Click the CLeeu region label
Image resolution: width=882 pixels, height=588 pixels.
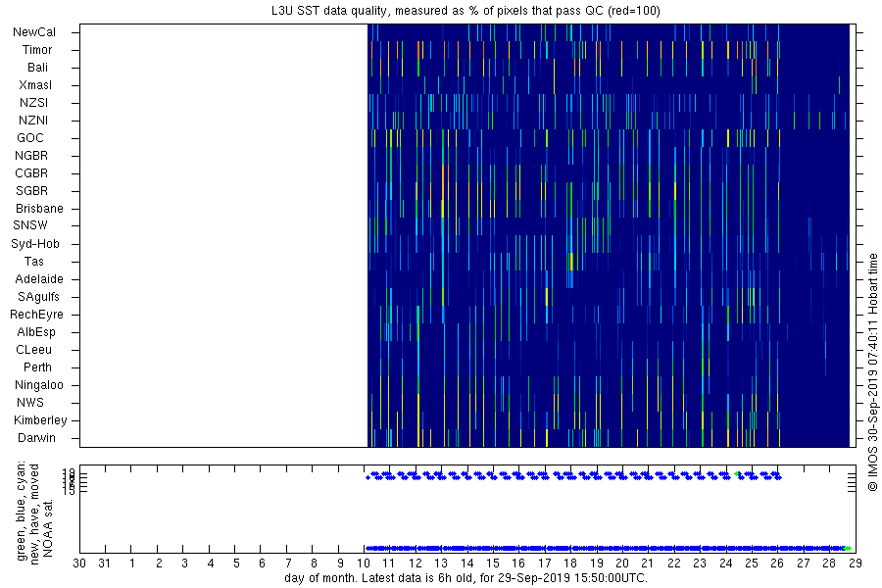[33, 350]
